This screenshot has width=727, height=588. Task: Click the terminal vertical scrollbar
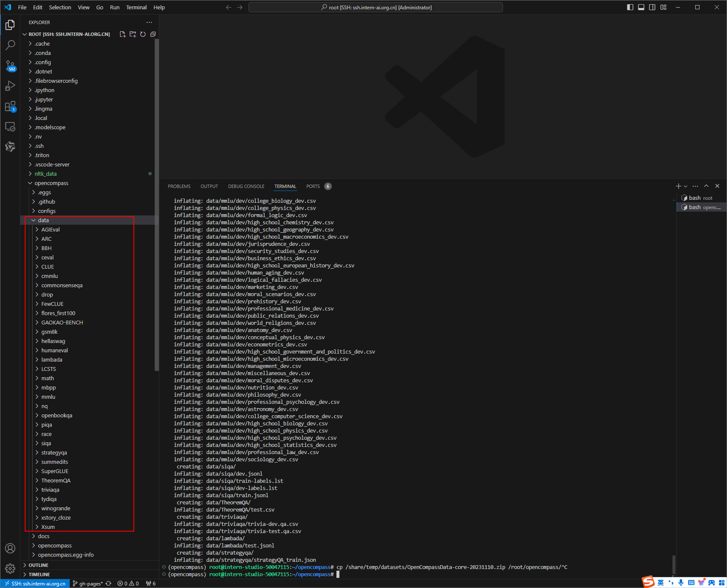pyautogui.click(x=674, y=564)
